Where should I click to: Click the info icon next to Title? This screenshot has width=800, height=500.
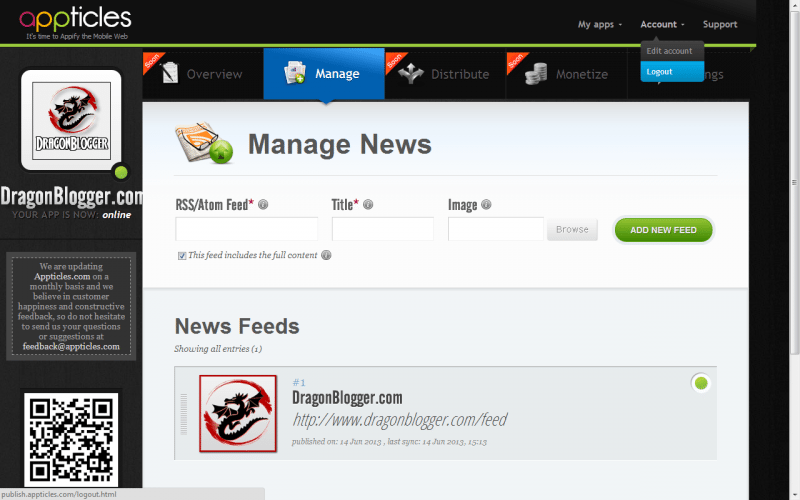point(368,205)
